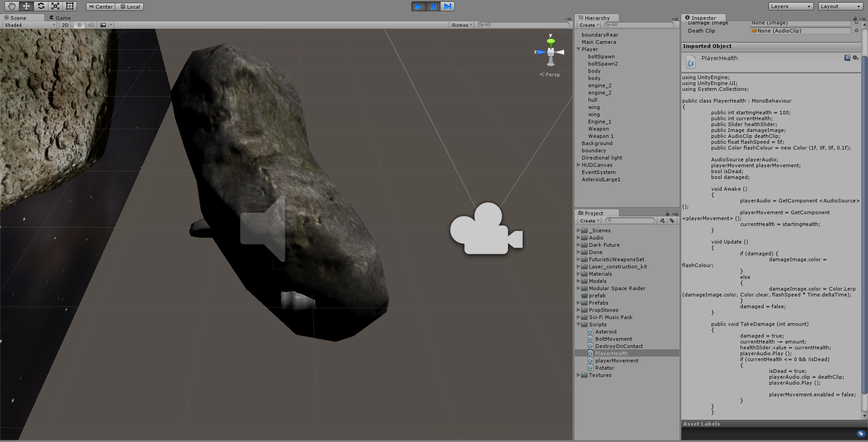Toggle scene audio speaker icon
Viewport: 868px width, 442px height.
[91, 25]
